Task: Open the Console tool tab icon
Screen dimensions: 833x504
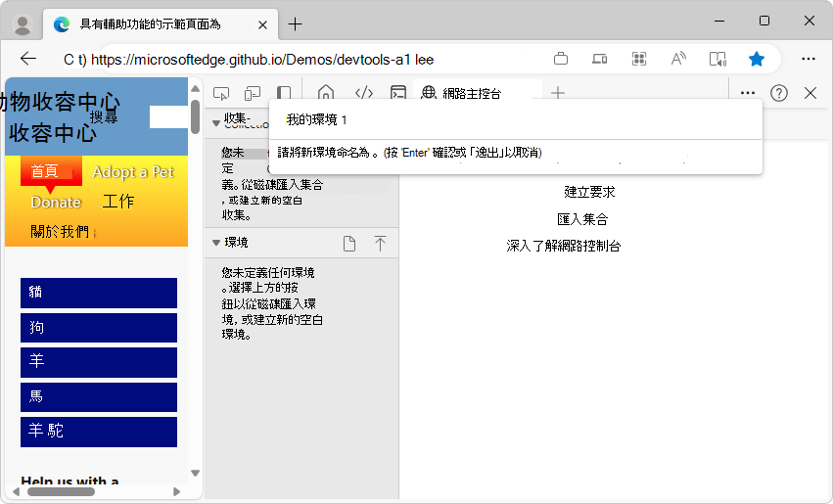Action: (x=398, y=93)
